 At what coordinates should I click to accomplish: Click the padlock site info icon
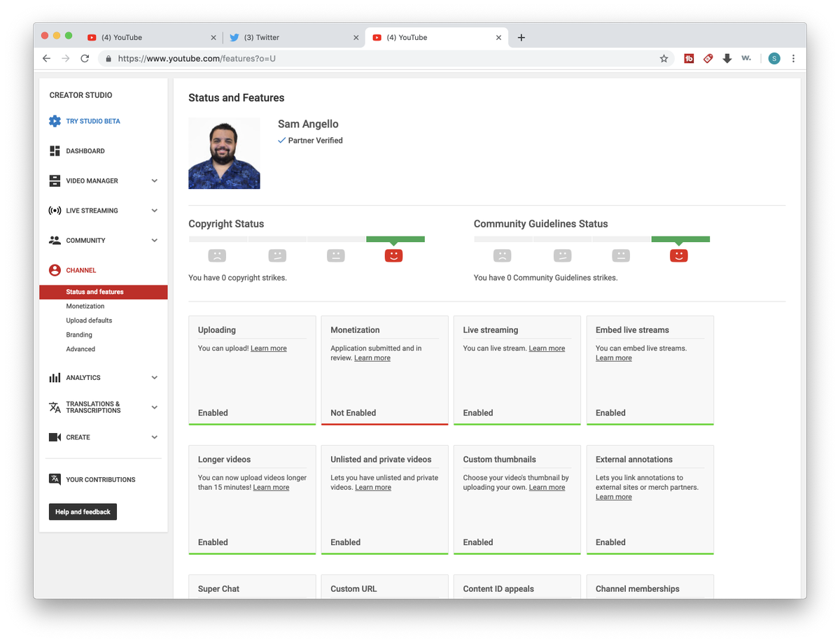point(108,59)
